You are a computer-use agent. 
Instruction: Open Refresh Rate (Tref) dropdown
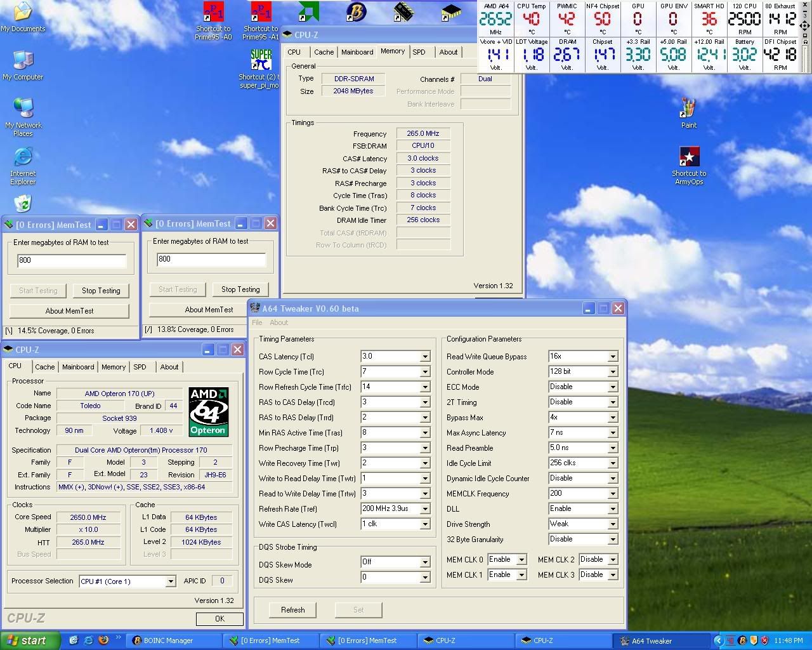coord(425,509)
